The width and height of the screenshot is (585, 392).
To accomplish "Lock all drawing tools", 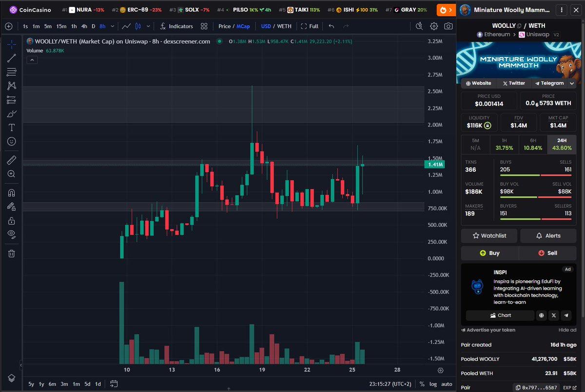I will (x=12, y=220).
